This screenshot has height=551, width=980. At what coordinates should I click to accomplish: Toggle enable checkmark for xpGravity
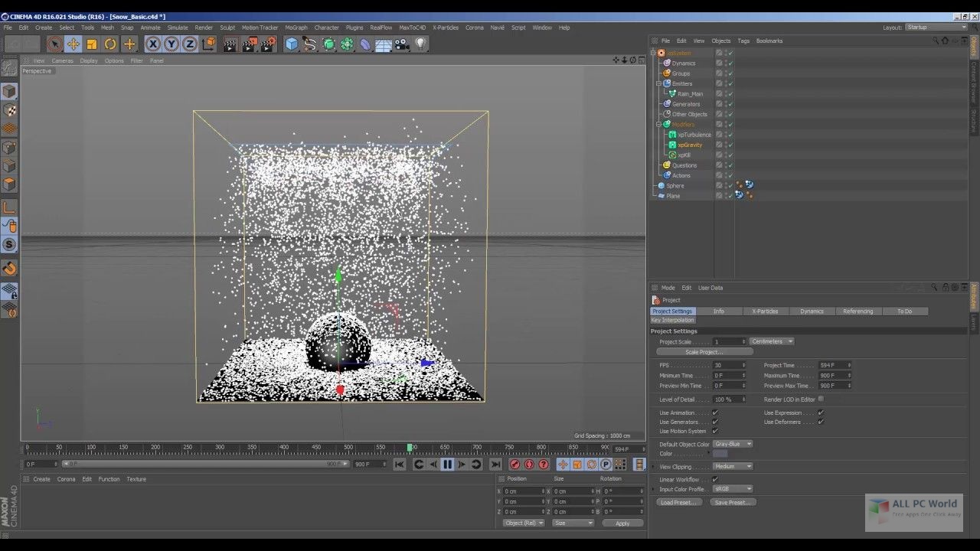730,145
